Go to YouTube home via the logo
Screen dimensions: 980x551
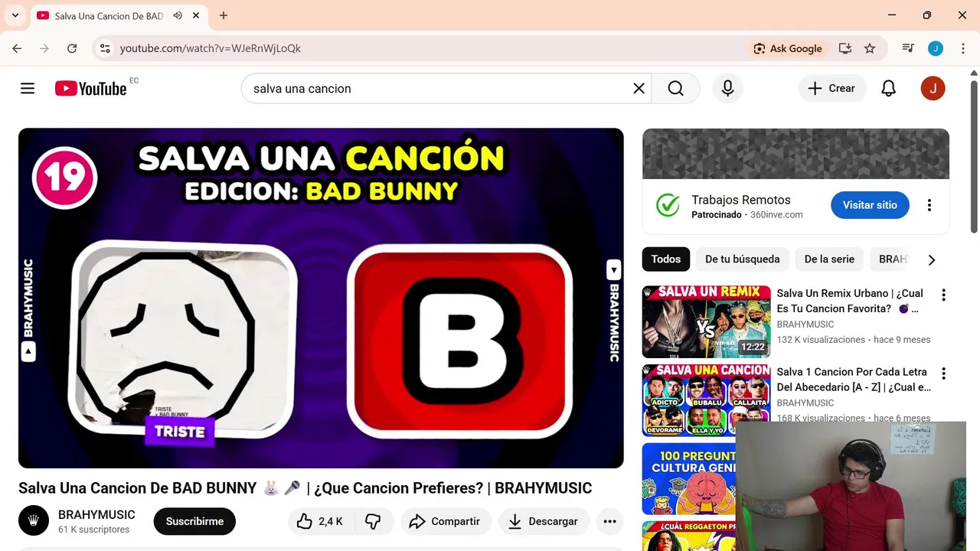click(x=91, y=88)
